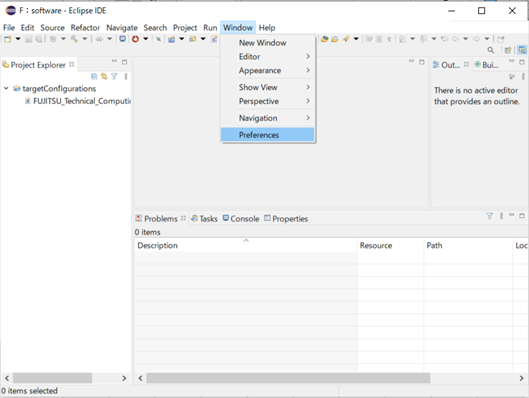Viewport: 529px width, 398px height.
Task: Toggle Link with Editor in Project Explorer
Action: [104, 77]
